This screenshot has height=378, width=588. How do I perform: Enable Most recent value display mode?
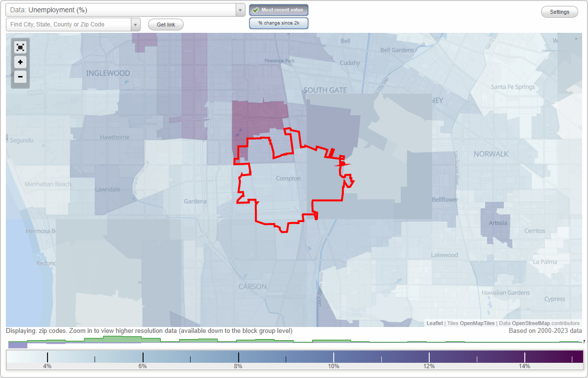tap(279, 10)
